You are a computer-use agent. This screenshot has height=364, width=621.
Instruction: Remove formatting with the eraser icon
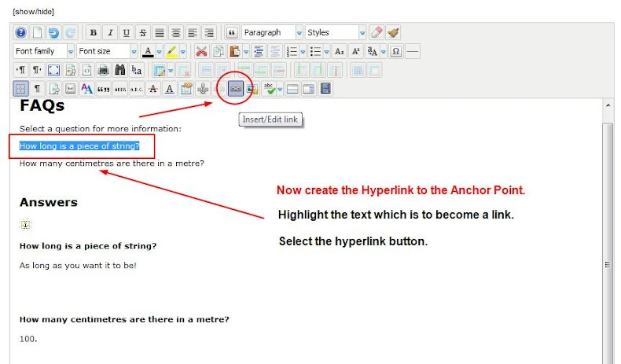(x=377, y=32)
